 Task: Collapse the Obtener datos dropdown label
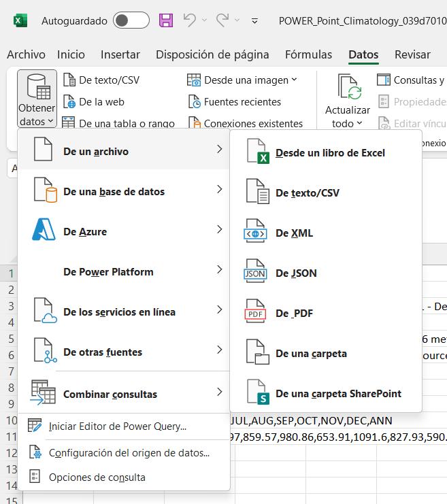(37, 115)
